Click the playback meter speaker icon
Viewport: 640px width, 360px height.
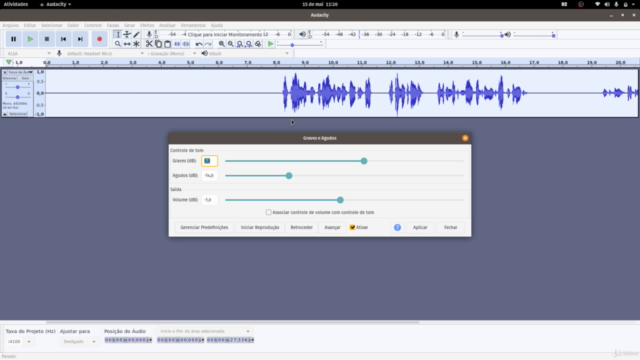click(x=302, y=35)
